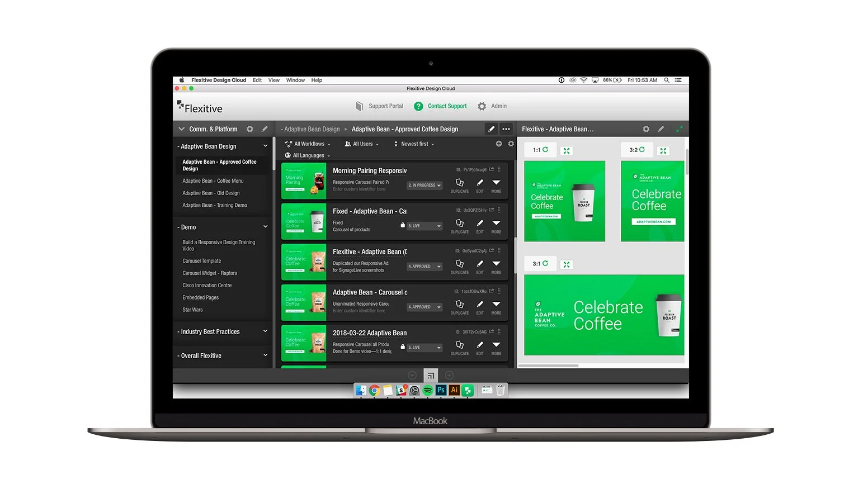This screenshot has height=503, width=868.
Task: Open Flexitive Design Cloud app menu
Action: pos(219,80)
